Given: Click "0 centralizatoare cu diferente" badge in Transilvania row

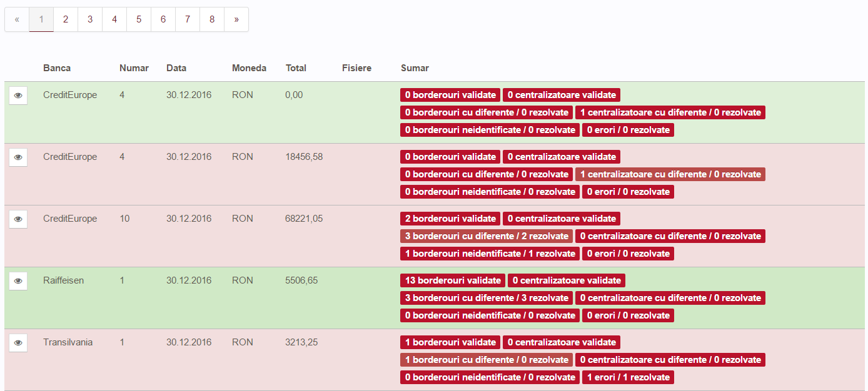Looking at the screenshot, I should point(670,360).
